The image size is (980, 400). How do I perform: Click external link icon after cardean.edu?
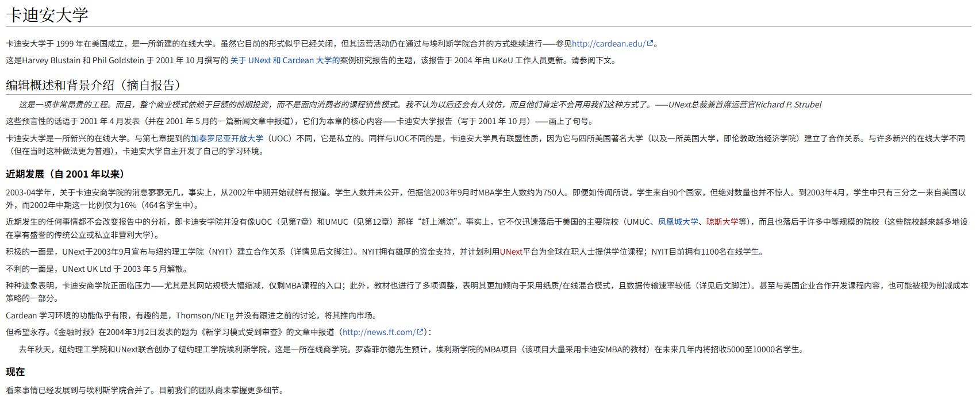point(650,43)
